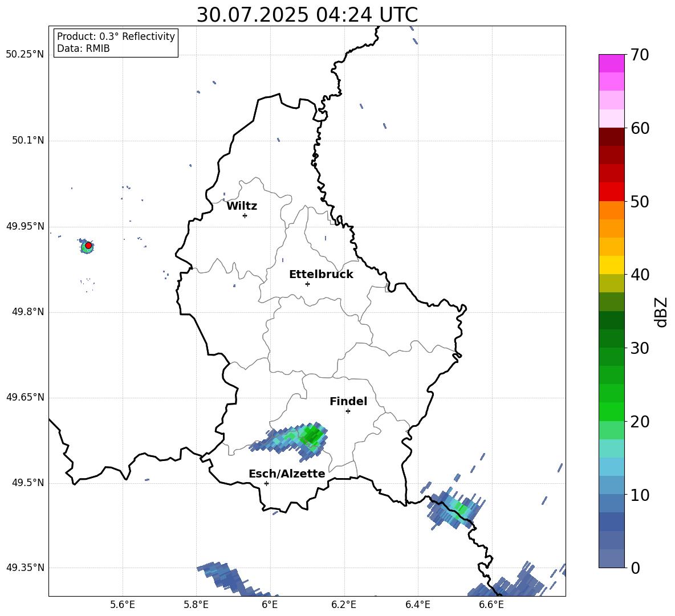Click the colorbar tick label 50
Viewport: 675px width, 616px height.
tap(640, 201)
